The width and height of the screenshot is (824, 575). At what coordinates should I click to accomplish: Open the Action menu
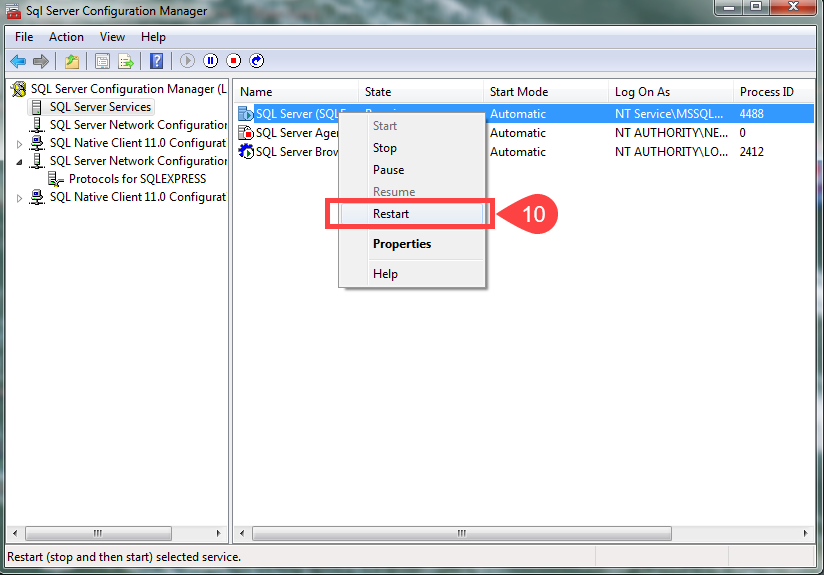point(66,37)
